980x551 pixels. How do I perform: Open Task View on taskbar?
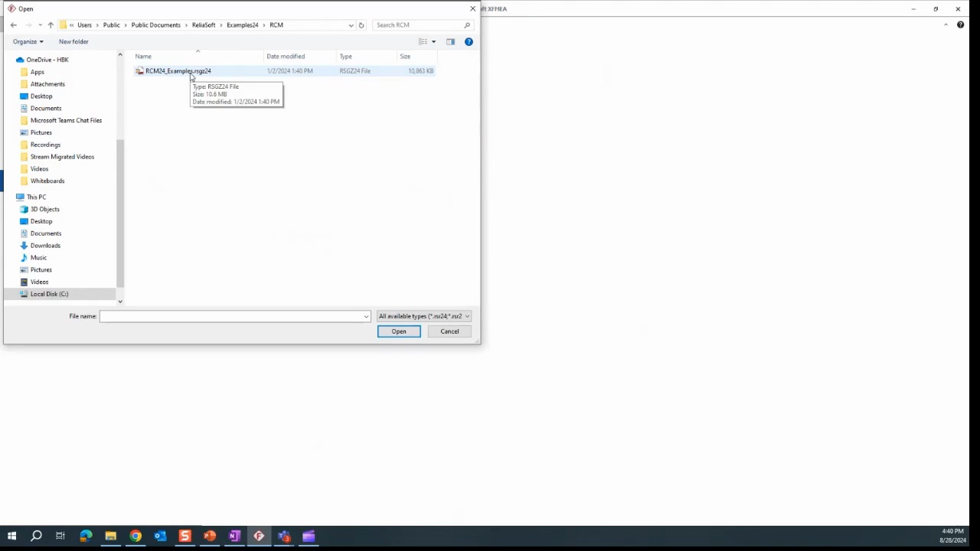(x=60, y=536)
